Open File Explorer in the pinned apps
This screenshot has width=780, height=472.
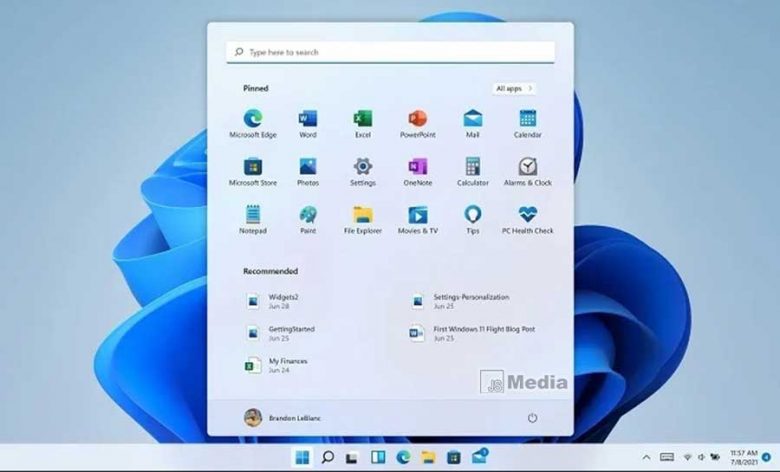pos(363,219)
